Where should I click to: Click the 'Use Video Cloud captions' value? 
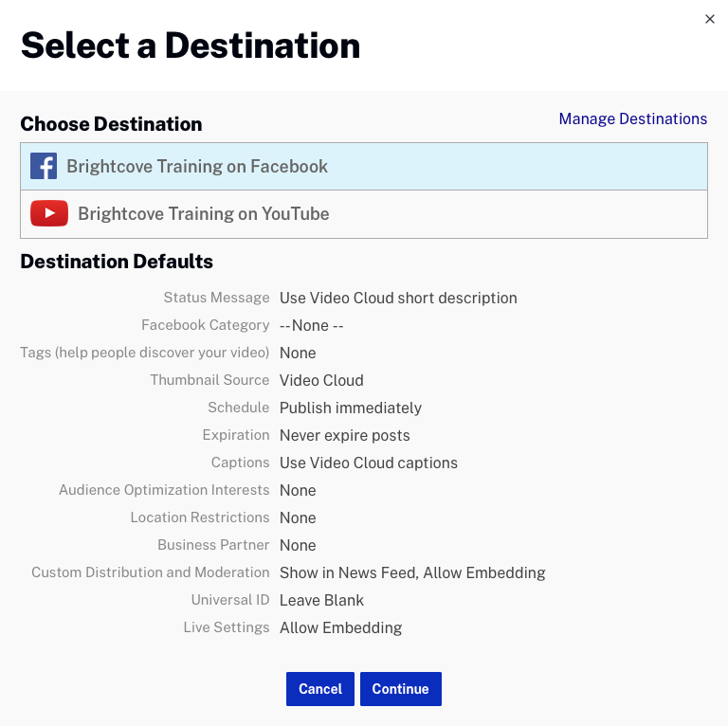point(369,463)
